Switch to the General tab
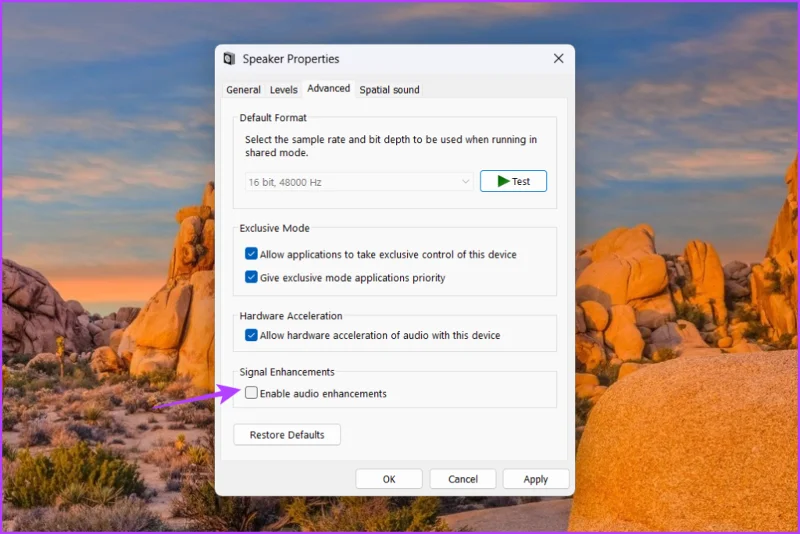 tap(243, 90)
